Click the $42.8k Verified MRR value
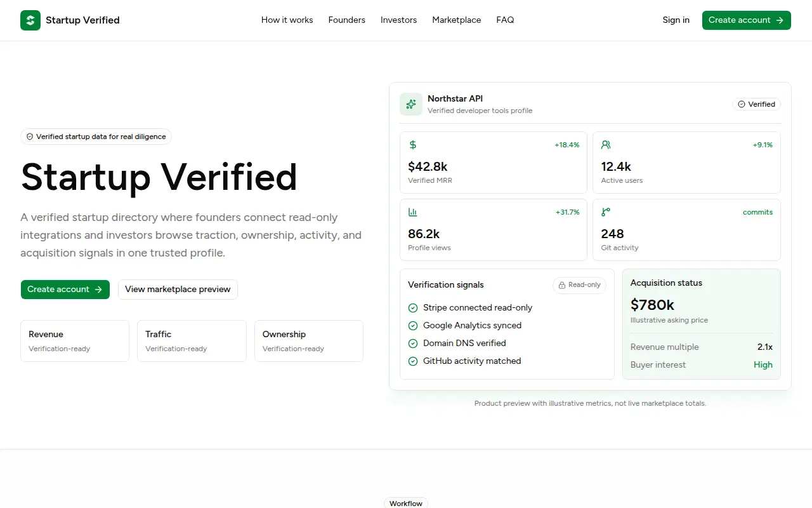 coord(428,166)
